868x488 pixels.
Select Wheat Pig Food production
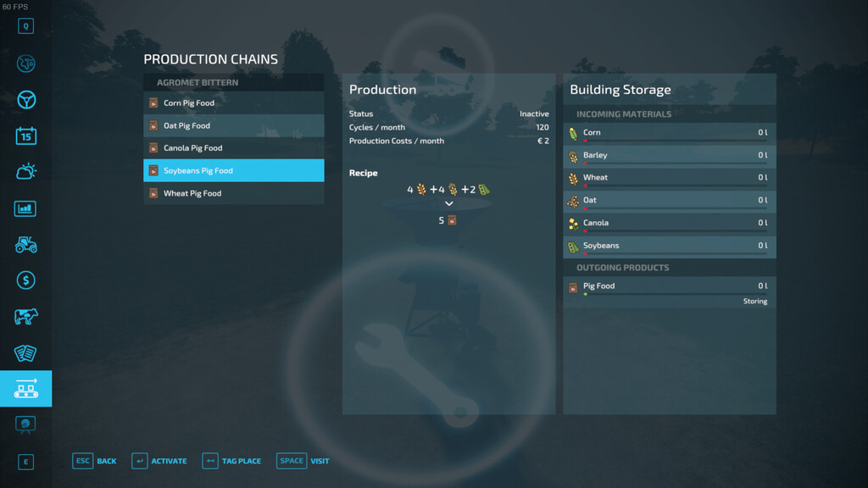point(234,193)
